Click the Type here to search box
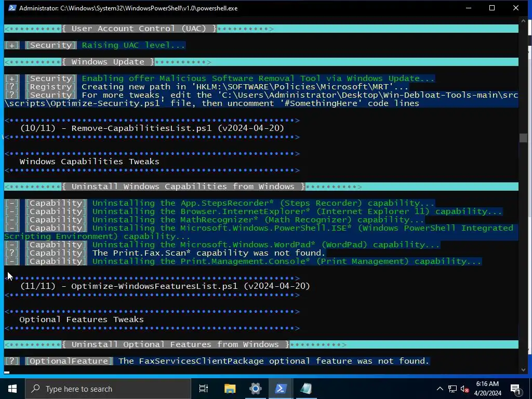The image size is (532, 399). click(x=108, y=389)
